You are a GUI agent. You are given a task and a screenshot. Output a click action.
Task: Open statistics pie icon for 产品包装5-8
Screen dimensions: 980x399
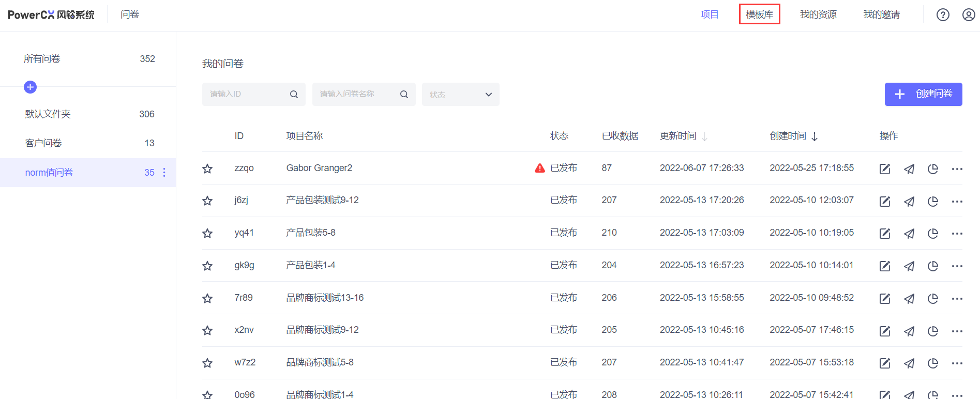click(932, 234)
